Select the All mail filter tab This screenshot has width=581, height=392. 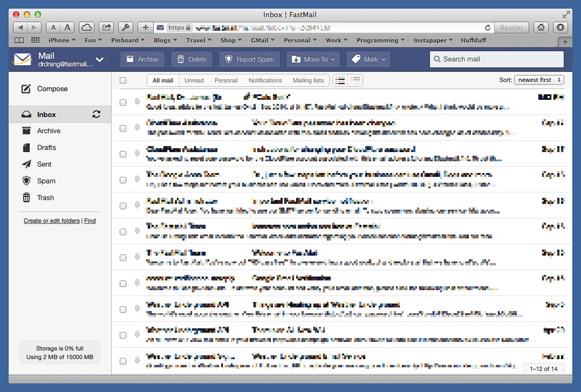(163, 81)
